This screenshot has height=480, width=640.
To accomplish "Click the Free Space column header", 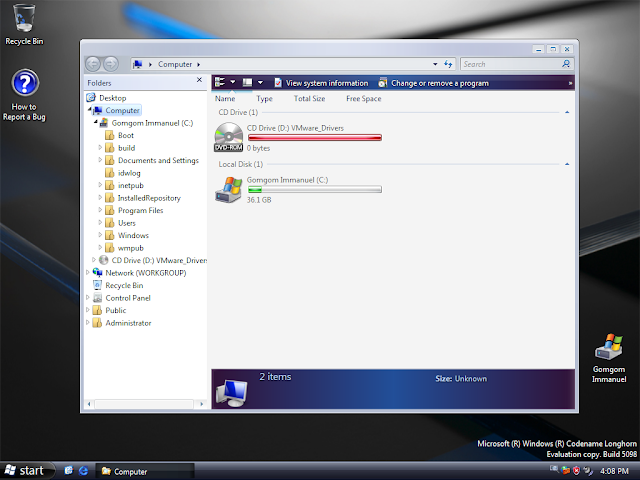I will pos(364,98).
